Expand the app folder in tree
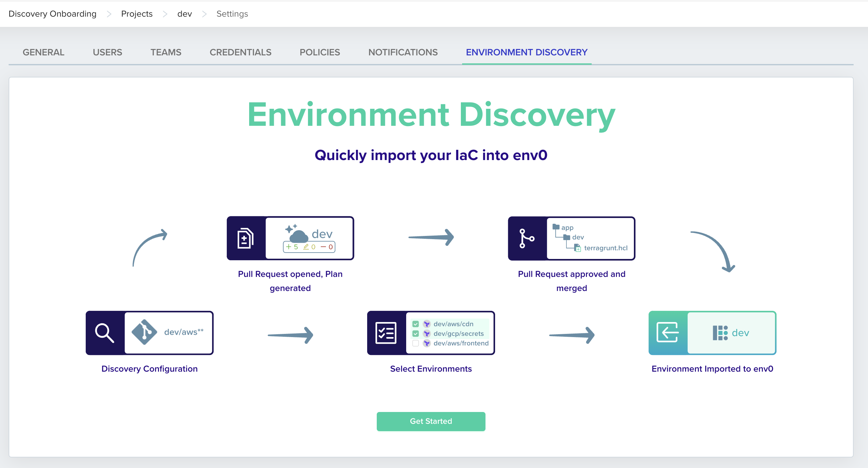The width and height of the screenshot is (868, 468). click(x=556, y=227)
